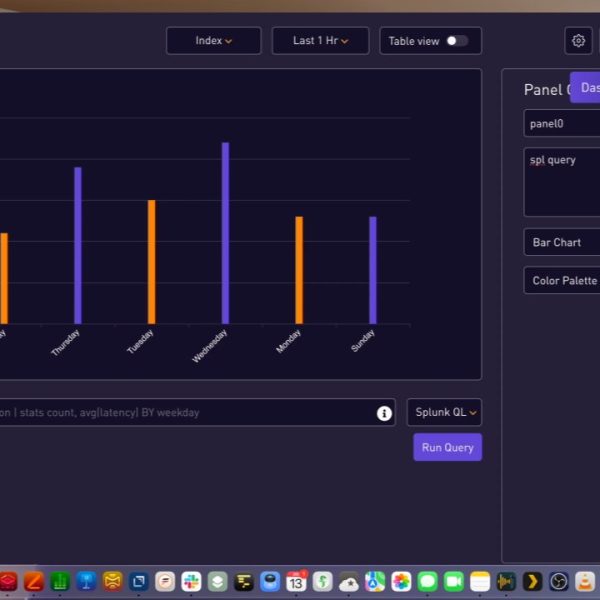The height and width of the screenshot is (600, 600).
Task: Click the Sunday axis label
Action: (x=363, y=341)
